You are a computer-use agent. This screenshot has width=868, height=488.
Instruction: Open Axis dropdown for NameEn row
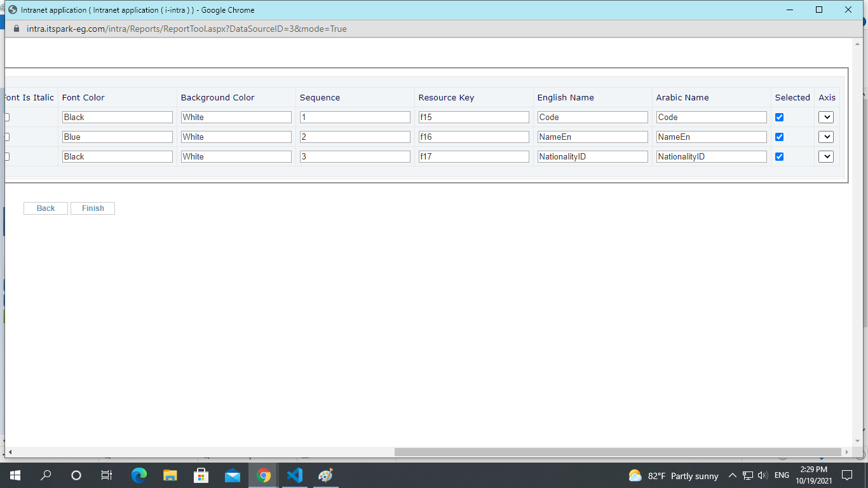point(826,137)
